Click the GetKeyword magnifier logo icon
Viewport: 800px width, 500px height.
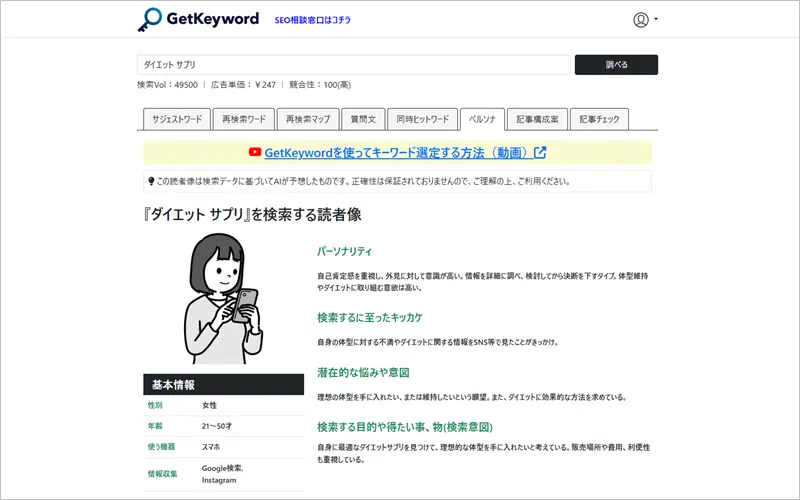coord(151,19)
